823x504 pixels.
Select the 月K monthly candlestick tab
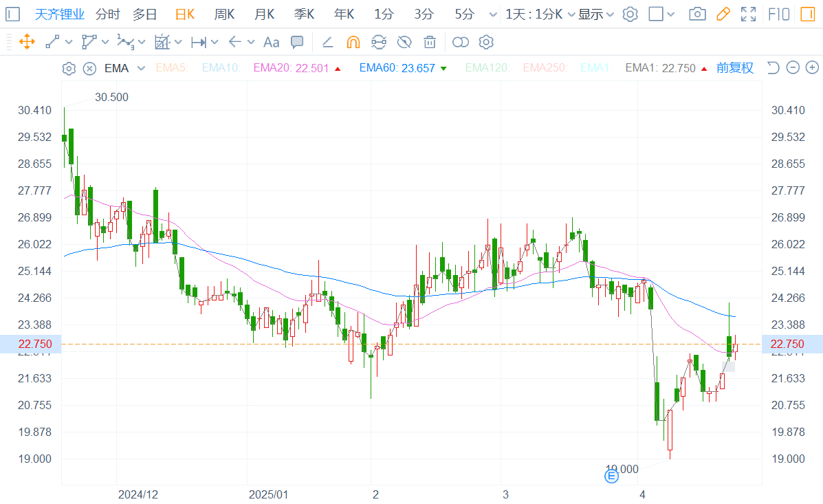pyautogui.click(x=265, y=14)
